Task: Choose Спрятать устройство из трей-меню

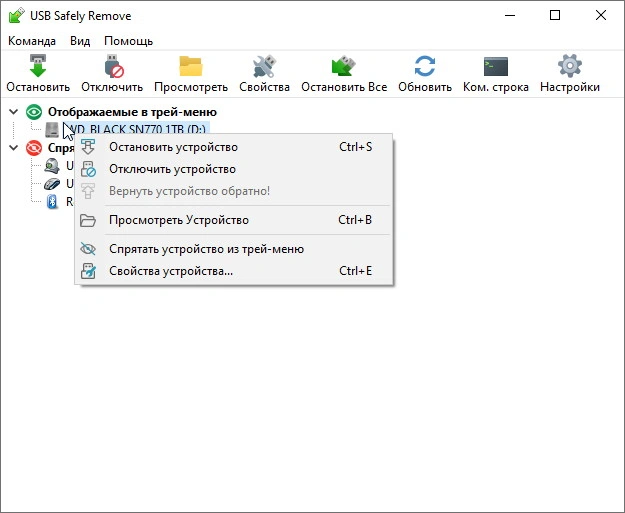Action: (206, 249)
